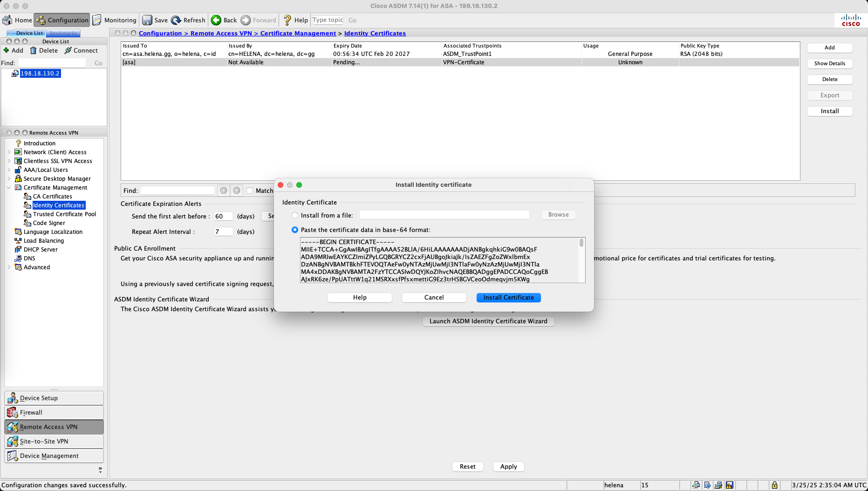
Task: Switch to the Bookmarks tab
Action: [x=63, y=33]
